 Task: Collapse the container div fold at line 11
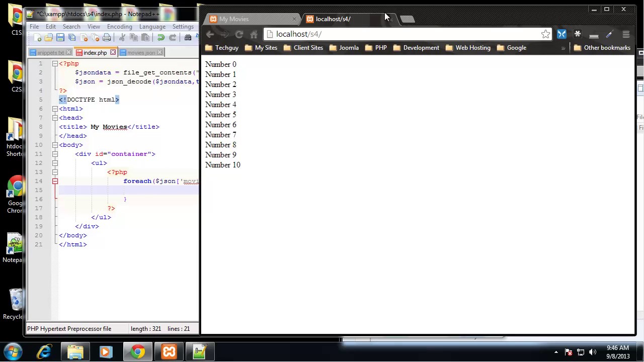55,154
